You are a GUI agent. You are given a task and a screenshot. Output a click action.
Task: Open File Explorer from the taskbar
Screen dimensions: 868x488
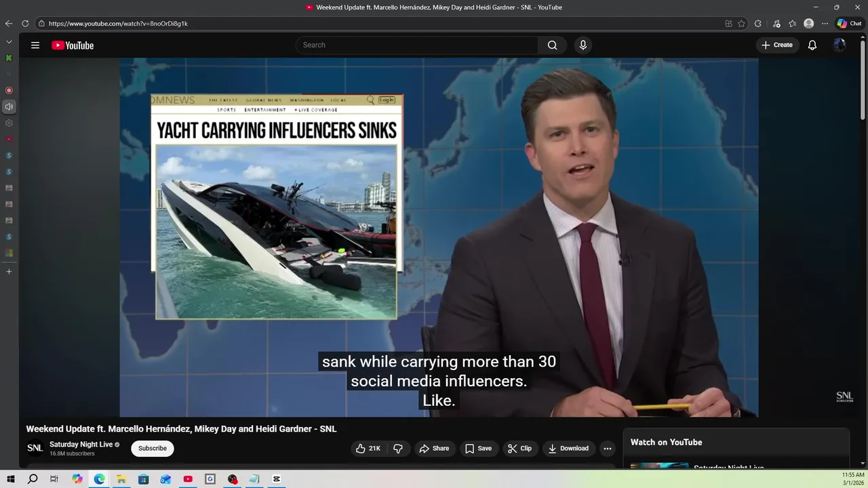coord(121,479)
